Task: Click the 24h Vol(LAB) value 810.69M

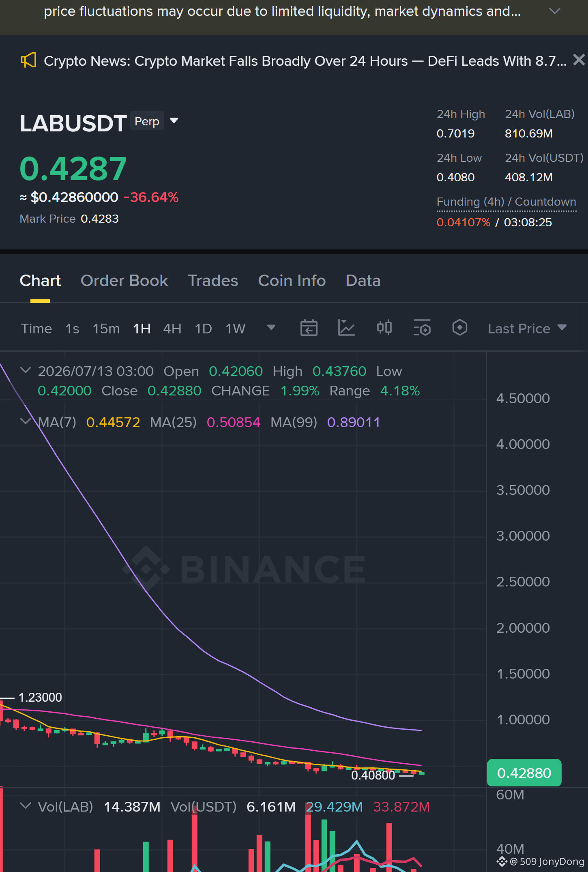Action: pos(528,133)
